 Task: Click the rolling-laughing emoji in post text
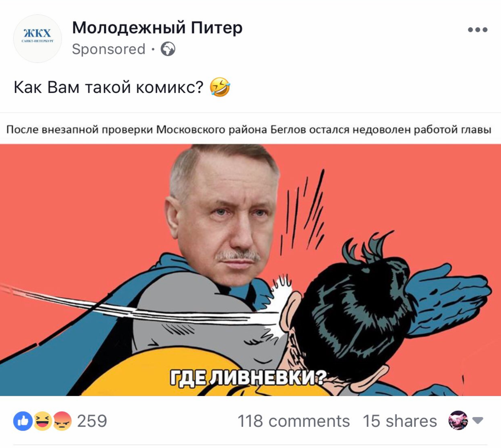point(220,87)
